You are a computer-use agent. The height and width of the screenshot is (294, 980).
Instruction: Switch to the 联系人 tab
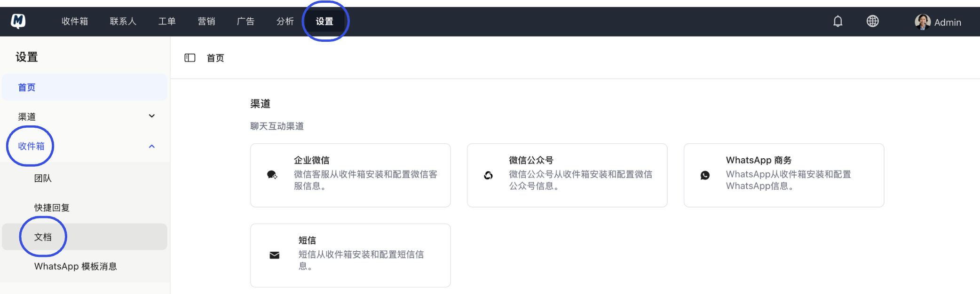123,21
